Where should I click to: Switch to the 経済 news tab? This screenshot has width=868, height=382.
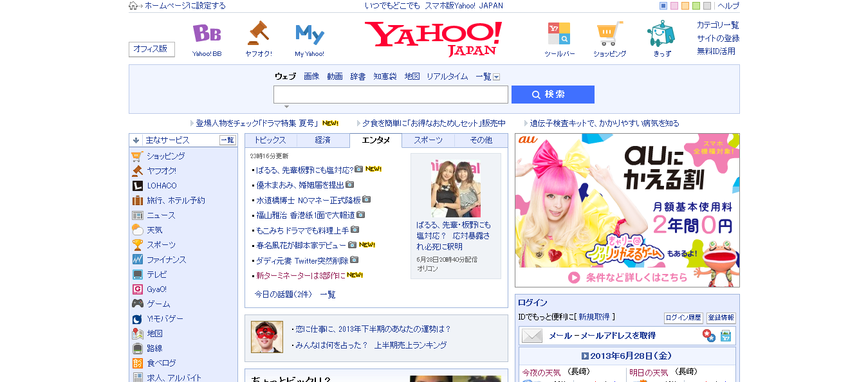(323, 140)
